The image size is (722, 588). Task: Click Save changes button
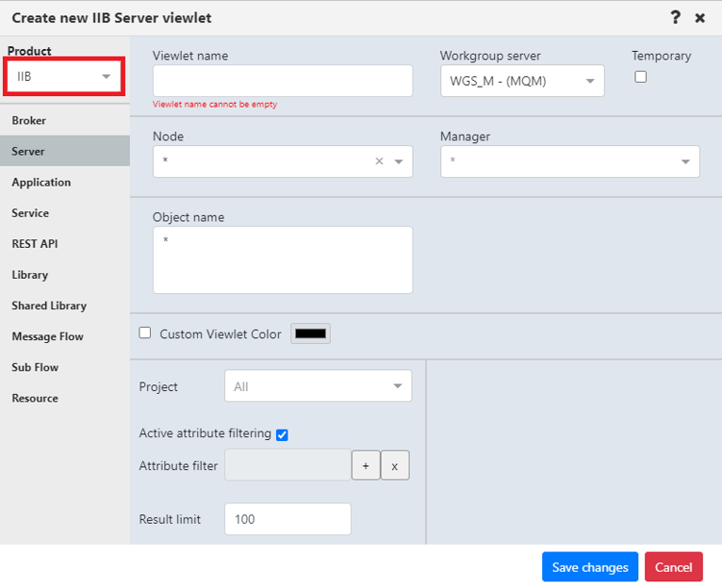coord(590,567)
